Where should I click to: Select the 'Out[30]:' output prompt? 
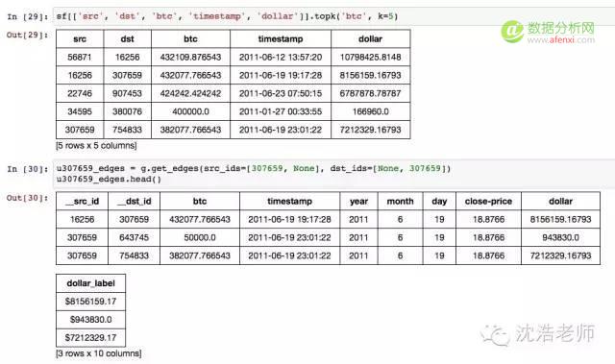28,198
